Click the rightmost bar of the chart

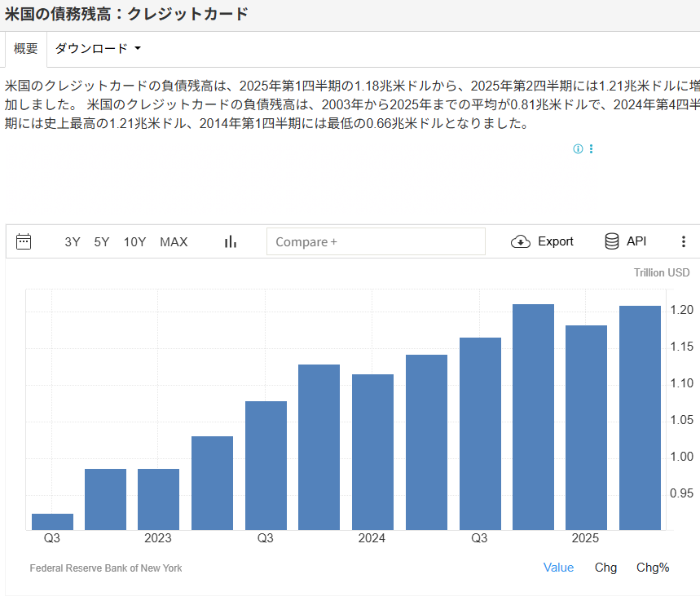[640, 418]
